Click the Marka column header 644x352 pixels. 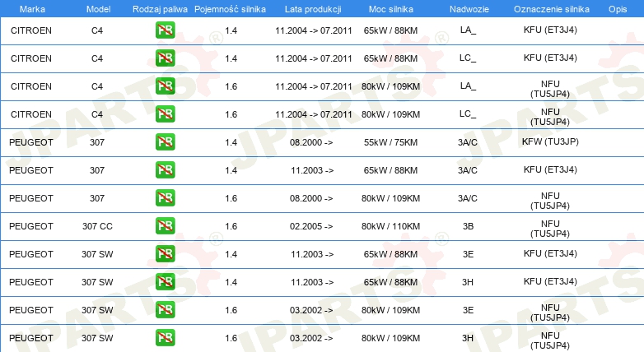point(32,9)
